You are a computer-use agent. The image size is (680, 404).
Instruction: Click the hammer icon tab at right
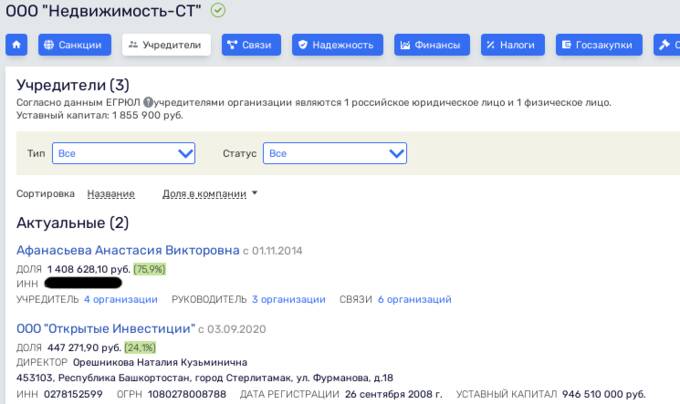(x=665, y=45)
